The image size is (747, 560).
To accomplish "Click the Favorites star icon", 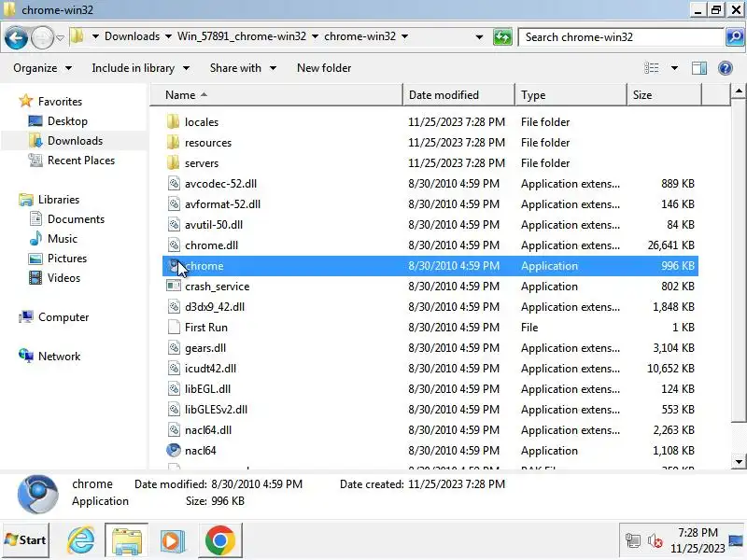I will click(26, 101).
